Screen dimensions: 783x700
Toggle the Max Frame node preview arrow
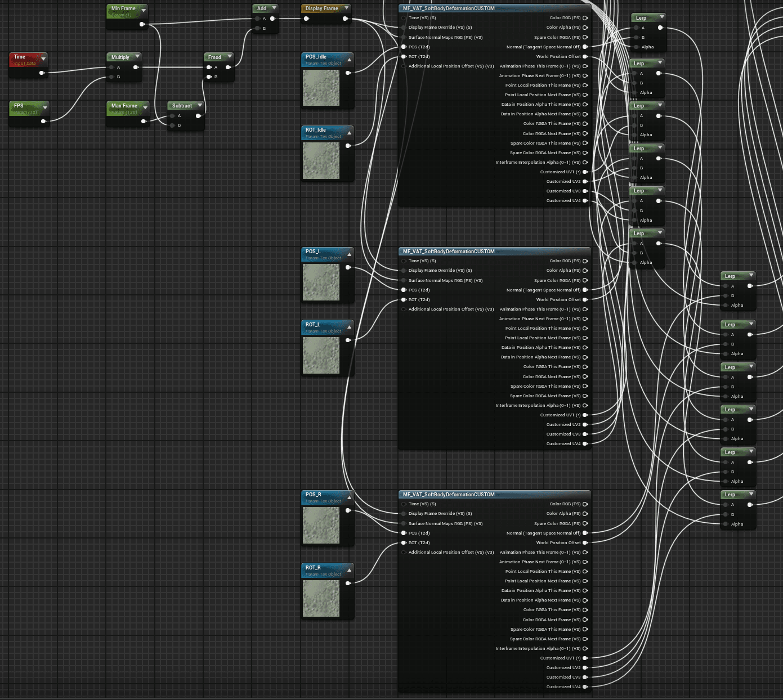tap(145, 107)
